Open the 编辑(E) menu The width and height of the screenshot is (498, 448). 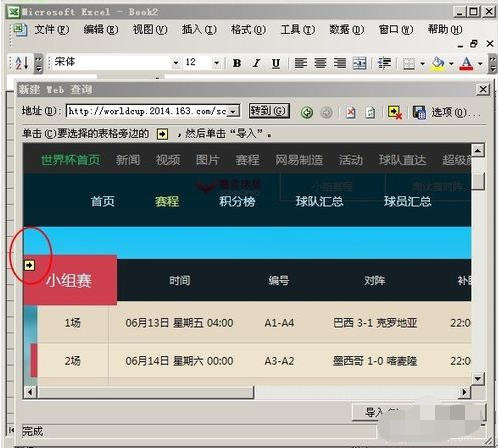[x=101, y=30]
